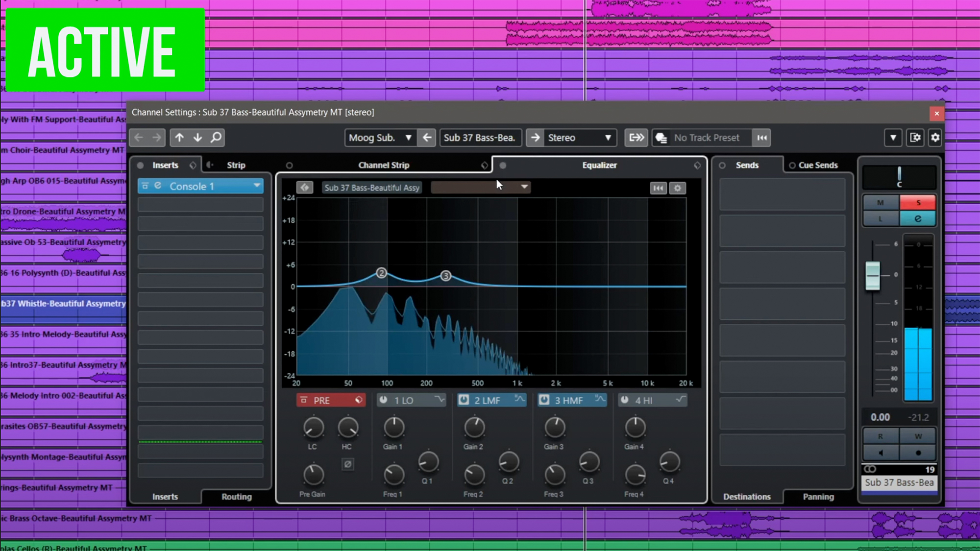
Task: Click the Routing button at bottom
Action: pos(236,497)
